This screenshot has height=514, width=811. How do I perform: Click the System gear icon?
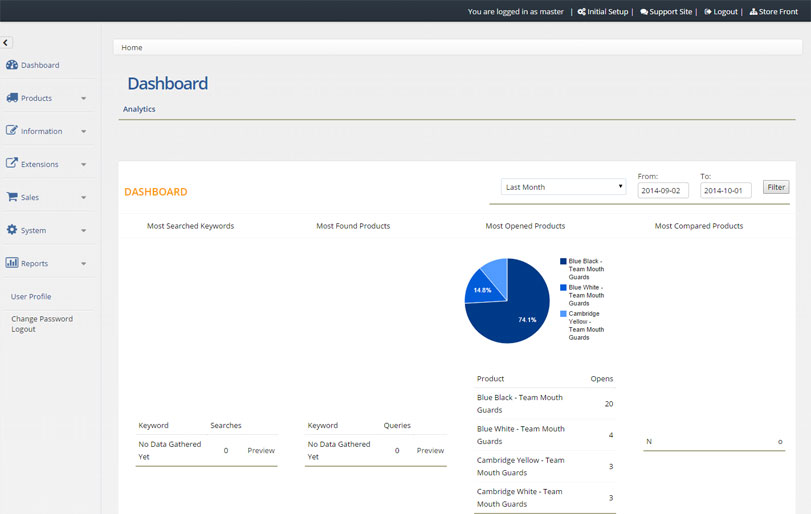tap(12, 230)
